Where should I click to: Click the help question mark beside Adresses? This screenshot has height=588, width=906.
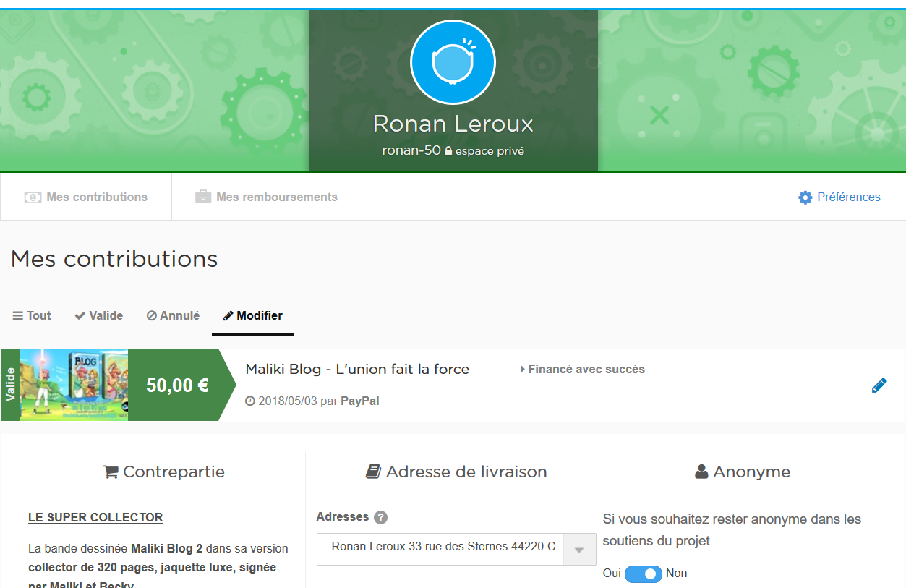tap(381, 517)
